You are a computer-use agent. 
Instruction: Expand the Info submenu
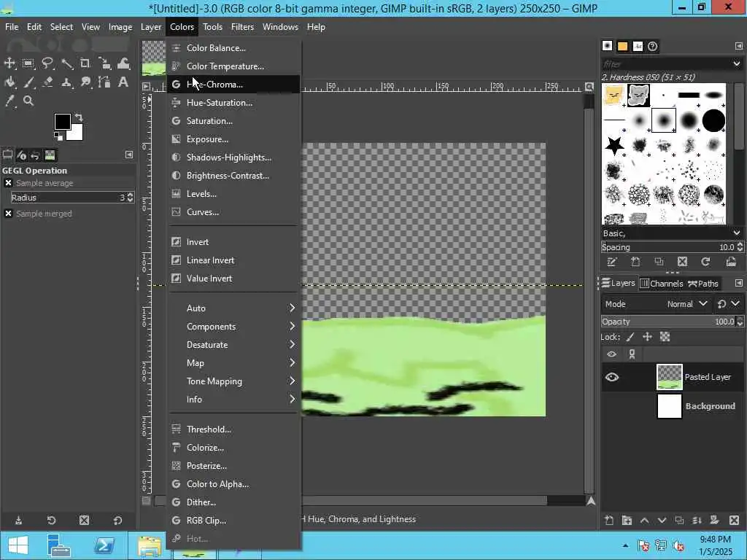[x=233, y=400]
